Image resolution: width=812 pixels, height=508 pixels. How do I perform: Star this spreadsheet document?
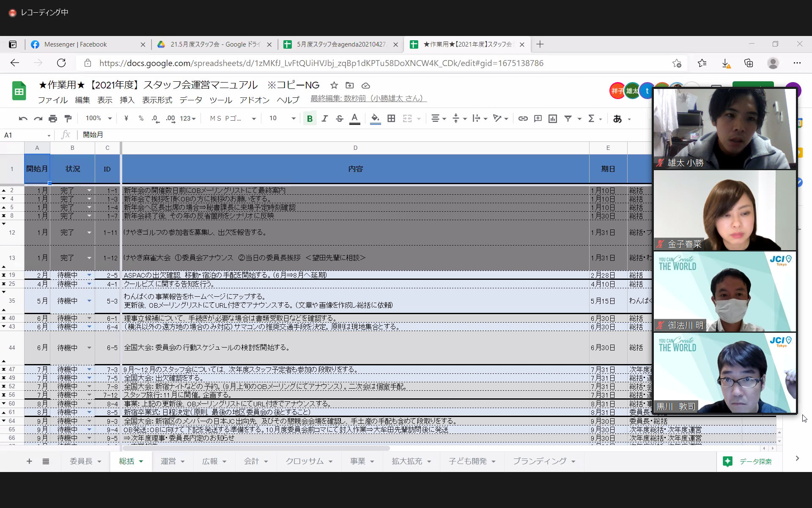point(334,86)
